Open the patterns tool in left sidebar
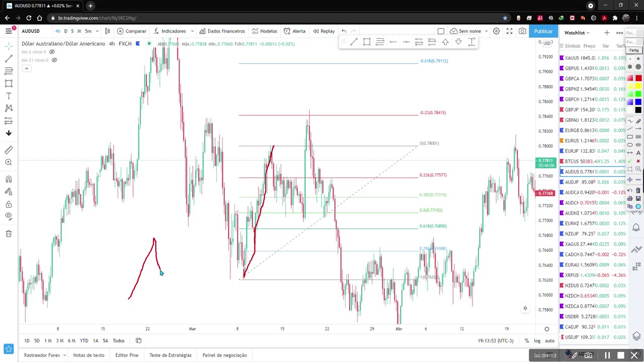 9,108
